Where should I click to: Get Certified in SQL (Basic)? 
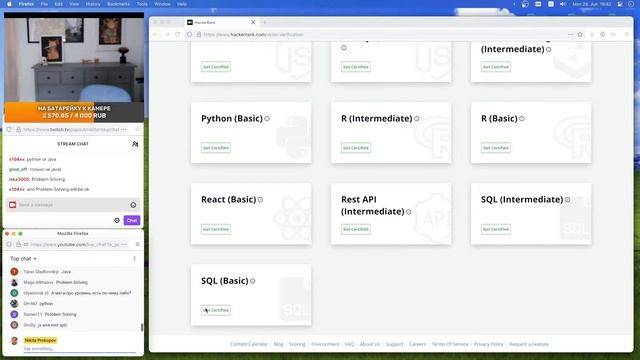[x=216, y=310]
